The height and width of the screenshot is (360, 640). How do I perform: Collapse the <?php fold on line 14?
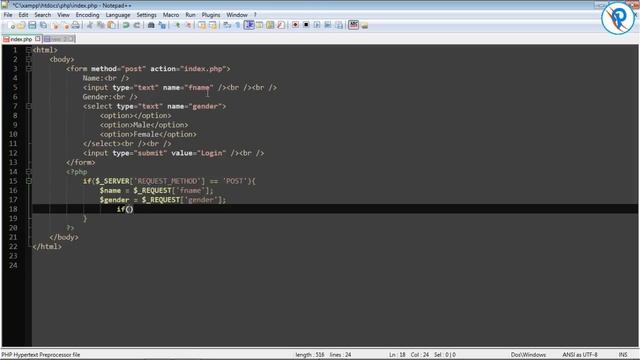point(29,171)
